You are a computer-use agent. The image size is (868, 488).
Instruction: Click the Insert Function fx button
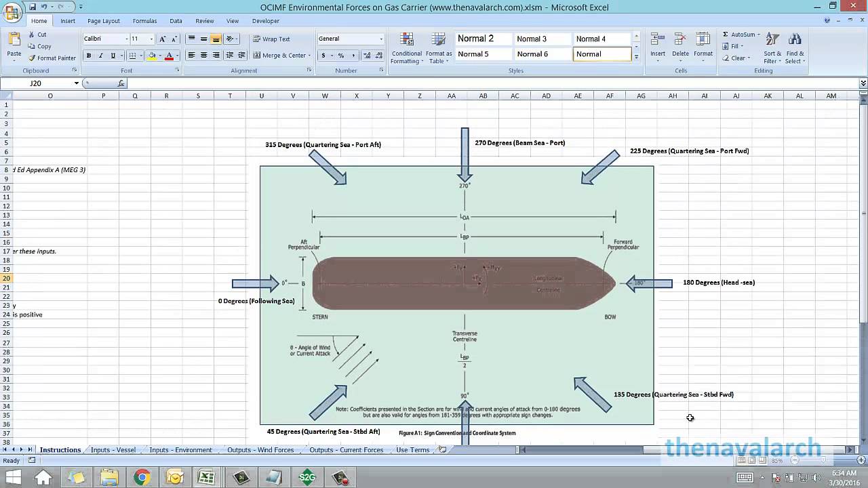pyautogui.click(x=121, y=83)
